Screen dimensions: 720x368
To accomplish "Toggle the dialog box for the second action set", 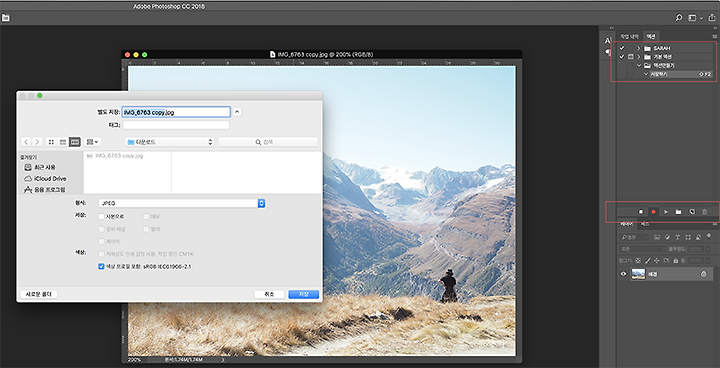I will coord(630,57).
